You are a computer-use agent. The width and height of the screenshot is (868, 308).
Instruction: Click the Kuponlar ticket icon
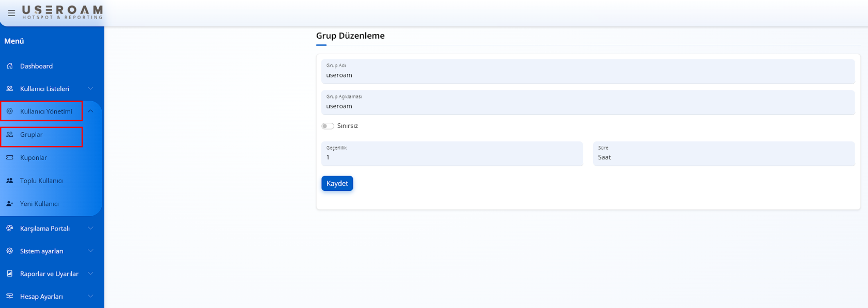[x=10, y=157]
